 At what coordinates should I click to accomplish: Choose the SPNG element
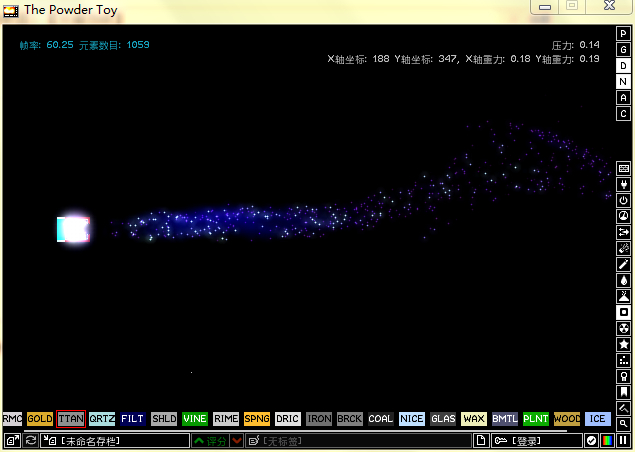point(257,419)
